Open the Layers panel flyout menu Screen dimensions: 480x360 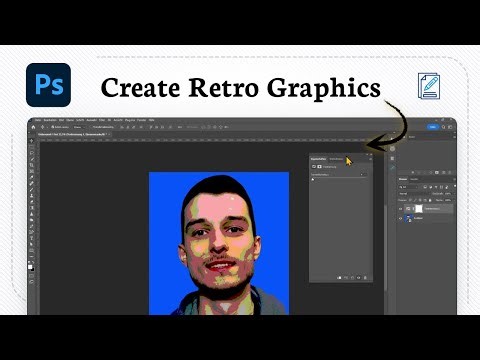(x=454, y=179)
